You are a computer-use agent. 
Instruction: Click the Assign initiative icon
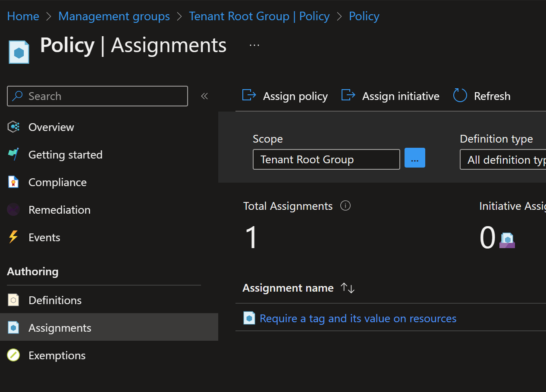tap(348, 95)
